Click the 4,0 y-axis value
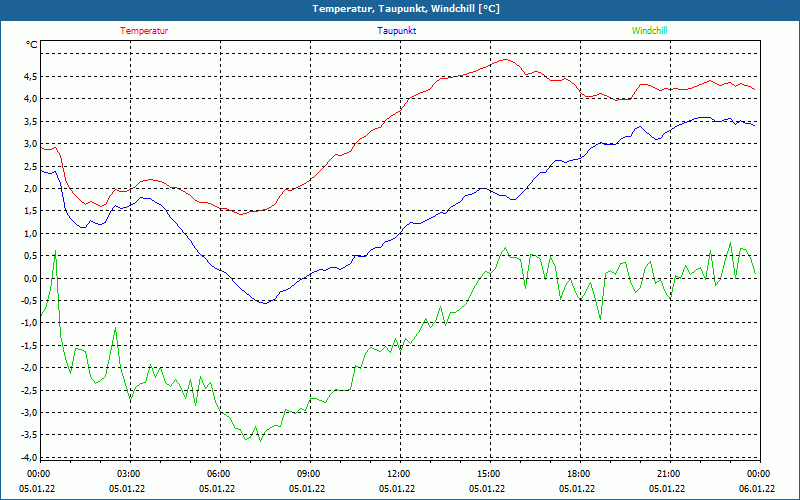 tap(30, 98)
